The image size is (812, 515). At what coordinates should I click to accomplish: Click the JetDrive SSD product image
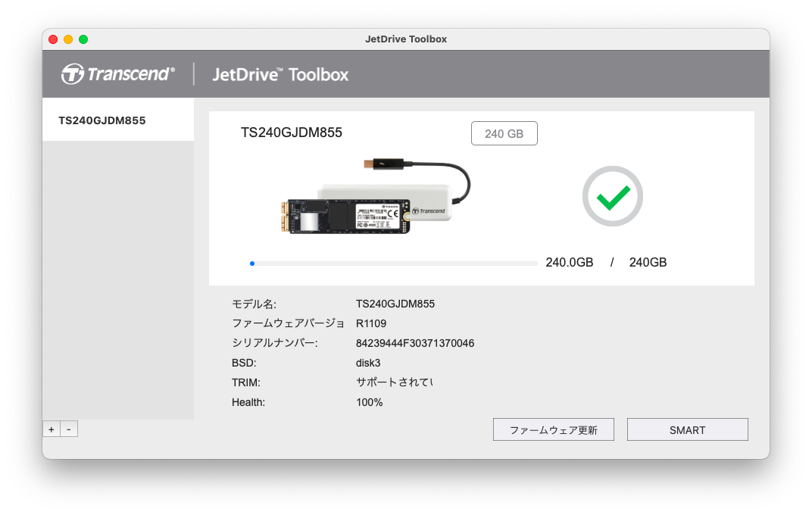click(x=376, y=196)
